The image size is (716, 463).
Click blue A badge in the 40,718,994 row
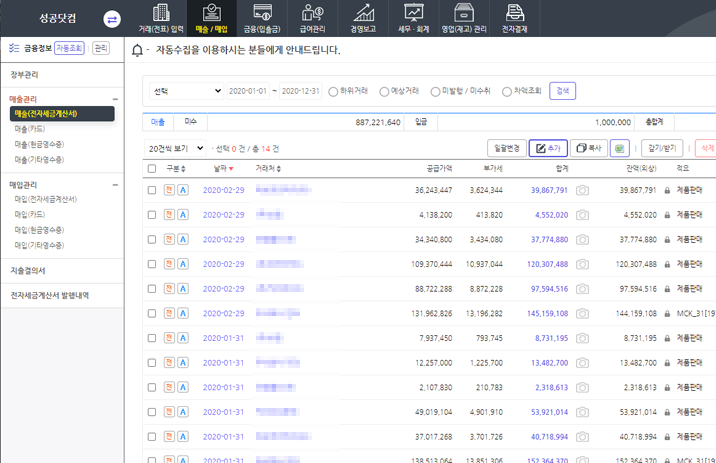click(x=183, y=437)
